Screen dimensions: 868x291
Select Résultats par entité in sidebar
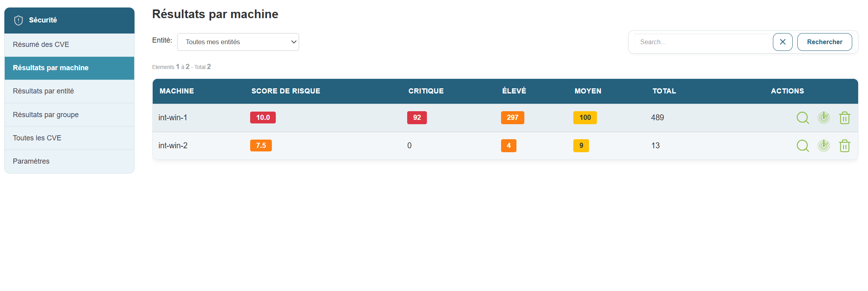tap(43, 91)
